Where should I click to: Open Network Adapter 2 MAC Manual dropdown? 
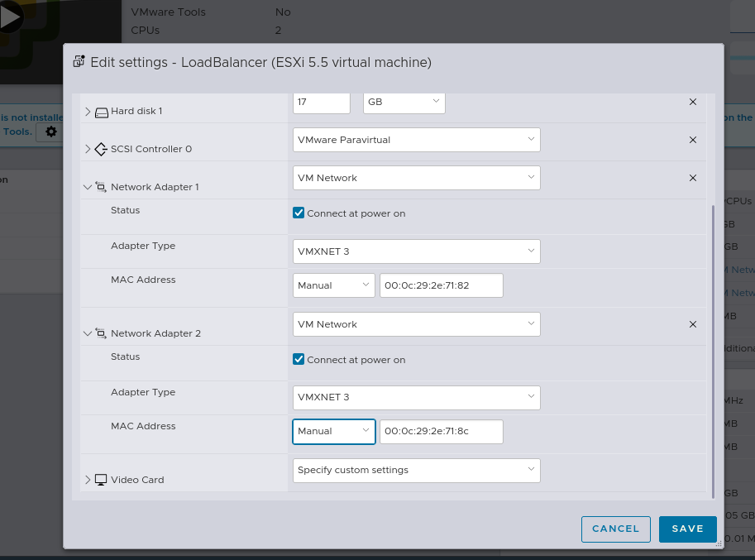(x=334, y=432)
